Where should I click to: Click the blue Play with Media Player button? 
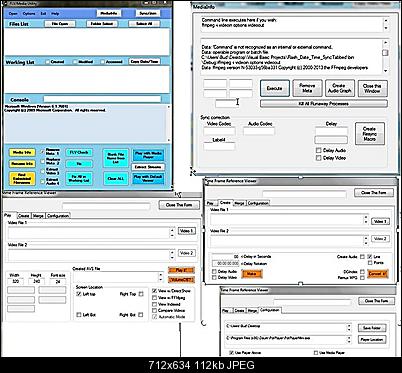coord(148,155)
